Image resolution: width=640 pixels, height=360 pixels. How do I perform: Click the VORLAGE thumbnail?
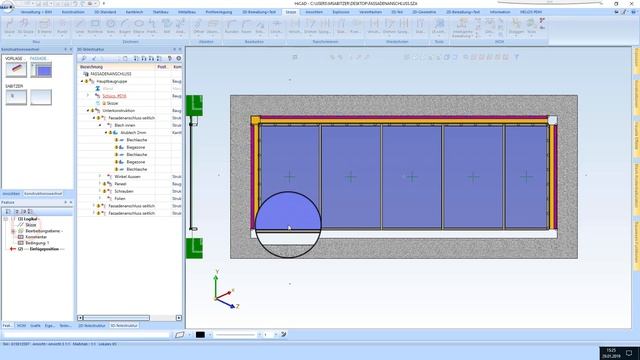click(x=16, y=70)
